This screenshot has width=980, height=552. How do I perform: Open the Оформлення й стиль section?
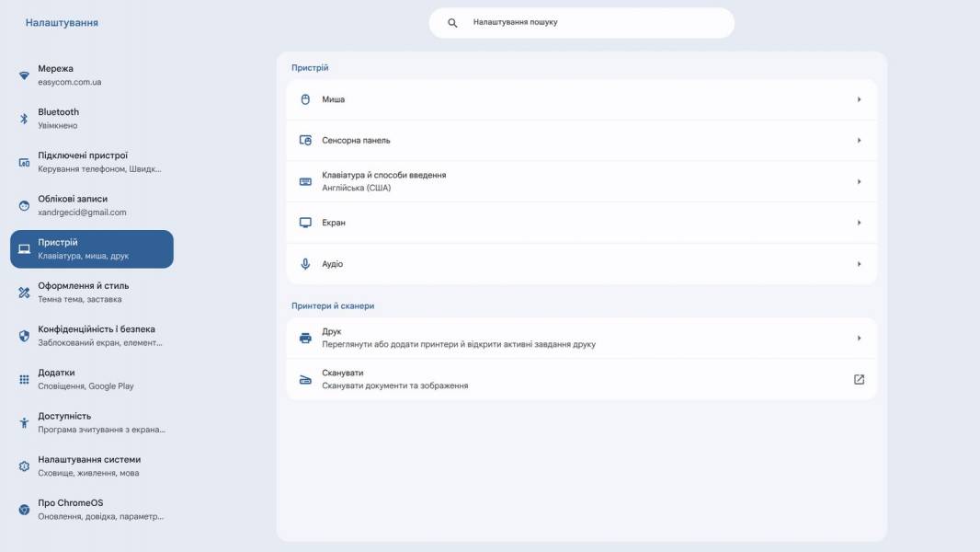[92, 293]
